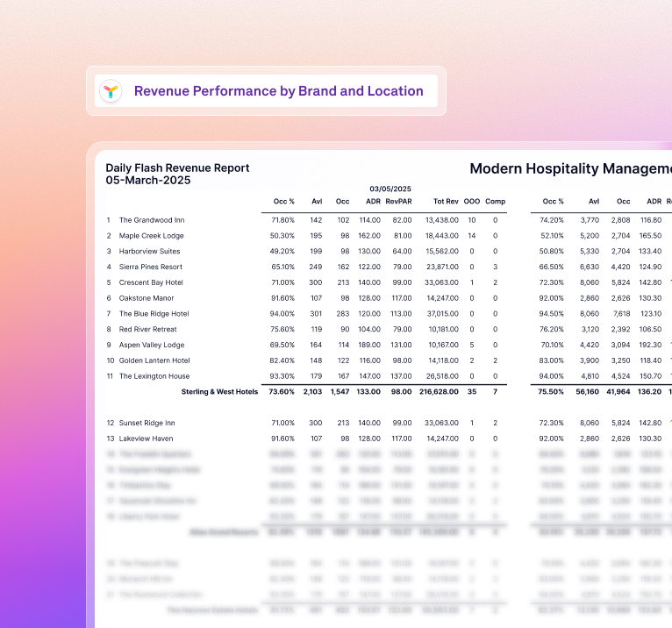Select The Grandwood Inn row
This screenshot has width=672, height=628.
click(151, 220)
